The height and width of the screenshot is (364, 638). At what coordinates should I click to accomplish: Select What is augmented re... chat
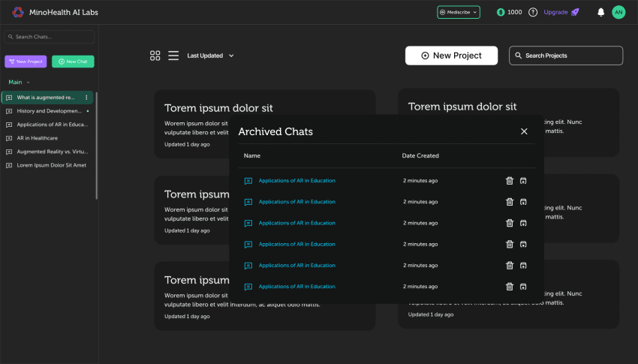pos(46,98)
